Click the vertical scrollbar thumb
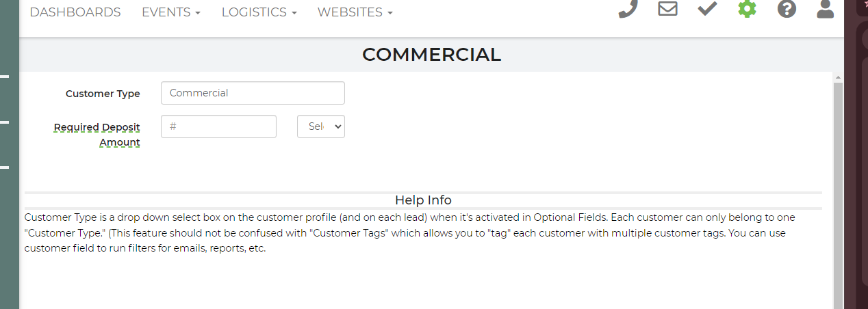The image size is (868, 309). click(838, 196)
